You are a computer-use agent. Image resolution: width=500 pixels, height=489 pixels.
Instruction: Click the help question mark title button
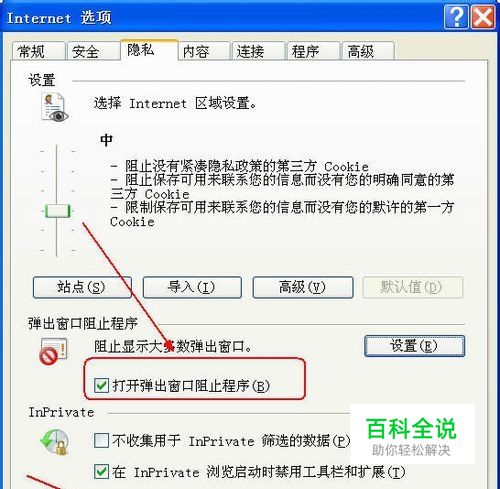coord(456,17)
